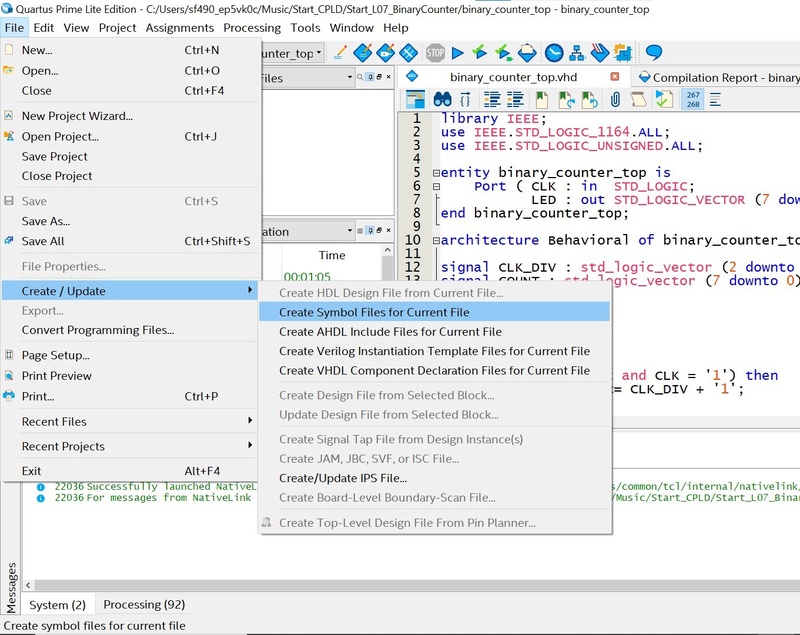800x635 pixels.
Task: Toggle bookmark icon in editor toolbar
Action: (541, 99)
